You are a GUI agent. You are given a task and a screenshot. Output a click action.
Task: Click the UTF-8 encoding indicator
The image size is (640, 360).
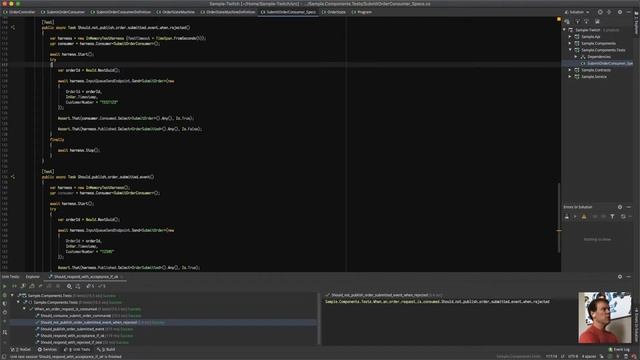point(573,356)
